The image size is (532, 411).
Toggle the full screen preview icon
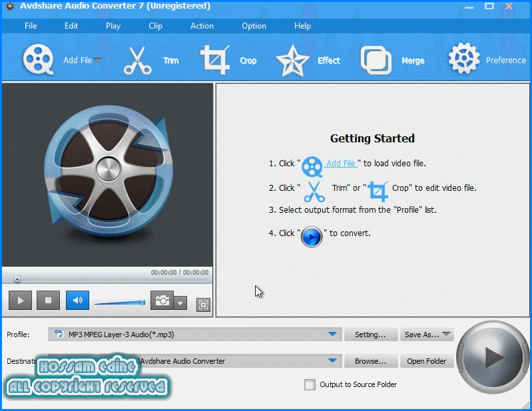[x=203, y=305]
